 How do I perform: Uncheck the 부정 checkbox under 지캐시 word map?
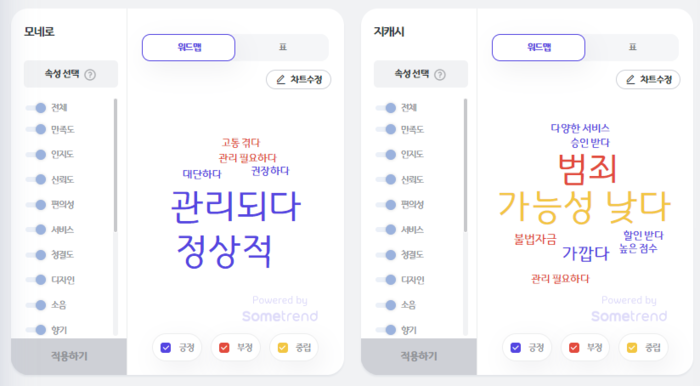point(574,348)
